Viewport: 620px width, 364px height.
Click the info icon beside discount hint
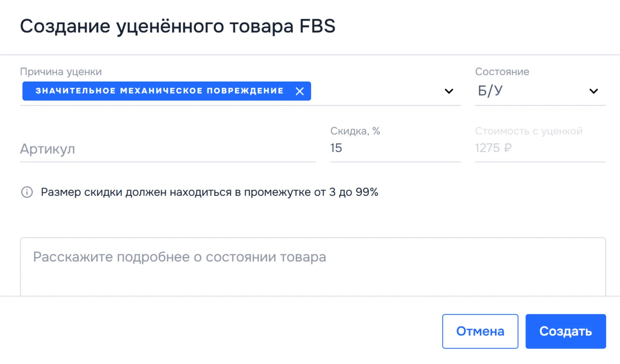[27, 192]
